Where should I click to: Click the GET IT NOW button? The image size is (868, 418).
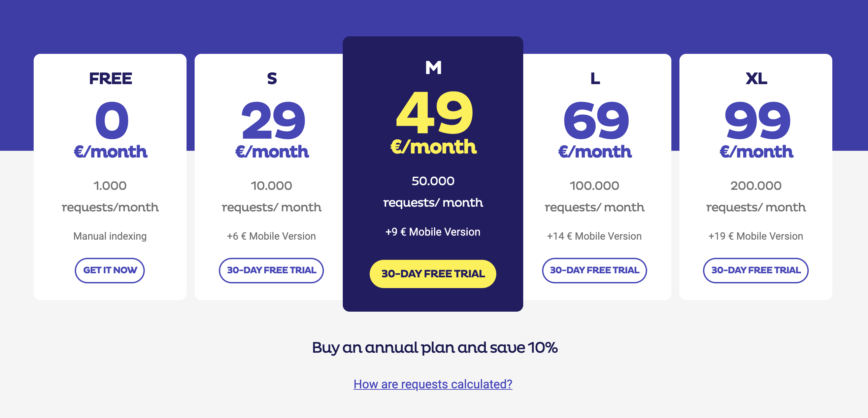click(110, 270)
